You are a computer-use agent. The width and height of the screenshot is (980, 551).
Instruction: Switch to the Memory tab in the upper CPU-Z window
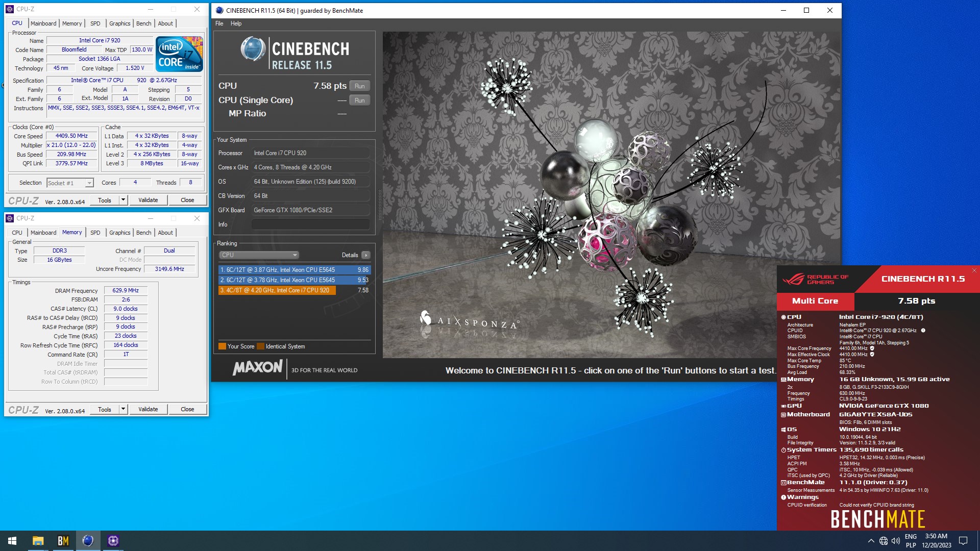[72, 23]
